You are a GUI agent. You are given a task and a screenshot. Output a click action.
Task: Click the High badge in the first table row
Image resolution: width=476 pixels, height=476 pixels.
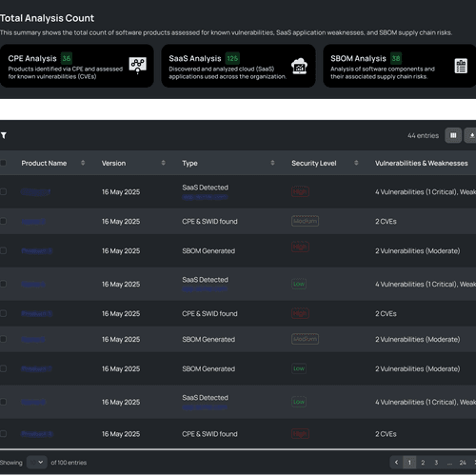pyautogui.click(x=300, y=191)
